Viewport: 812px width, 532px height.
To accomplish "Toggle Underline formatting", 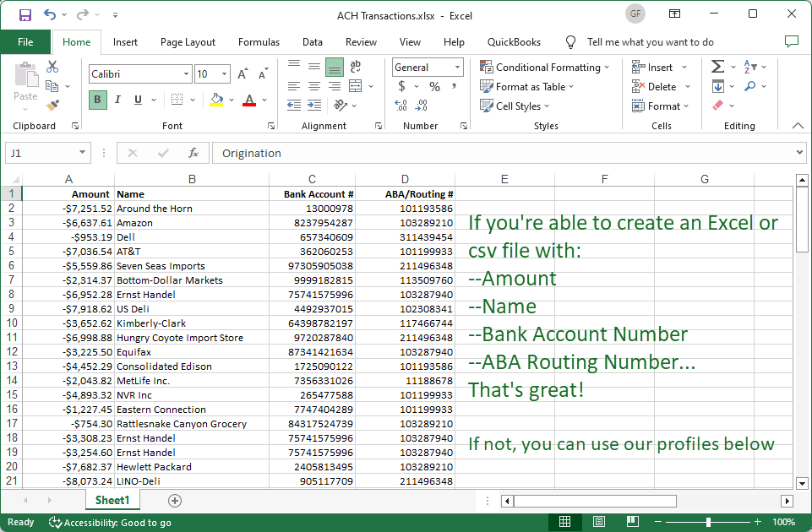I will tap(138, 100).
